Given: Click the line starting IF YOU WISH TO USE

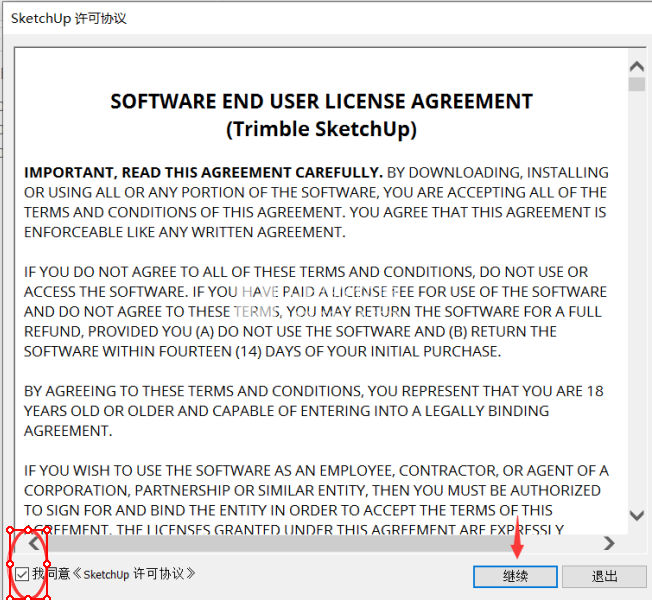Looking at the screenshot, I should [x=316, y=471].
